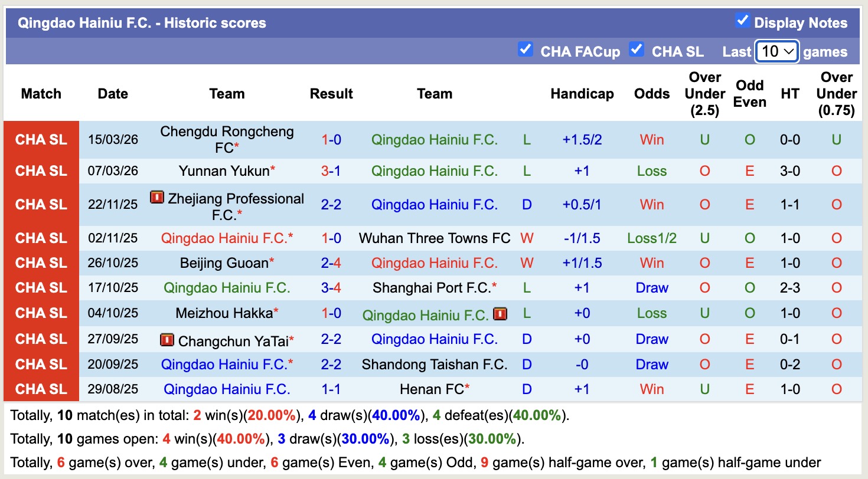Screen dimensions: 868x479
Task: Click red card icon beside Zhejiang Professional F.C.
Action: pyautogui.click(x=156, y=198)
